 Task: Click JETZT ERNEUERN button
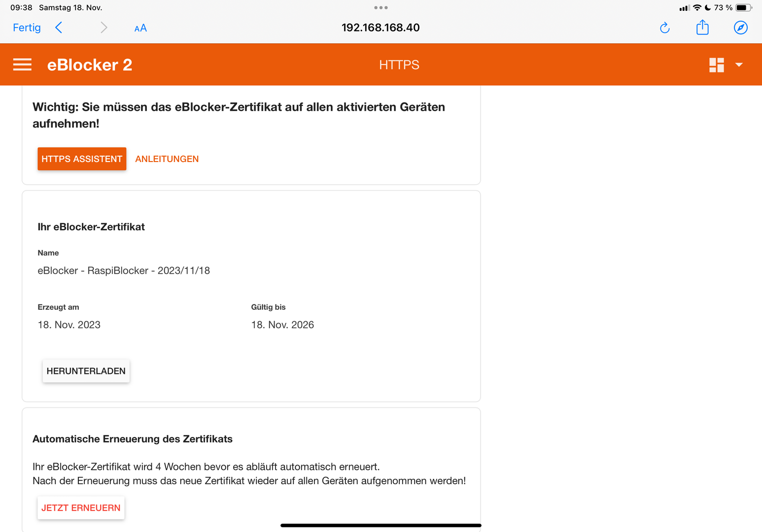[x=81, y=508]
